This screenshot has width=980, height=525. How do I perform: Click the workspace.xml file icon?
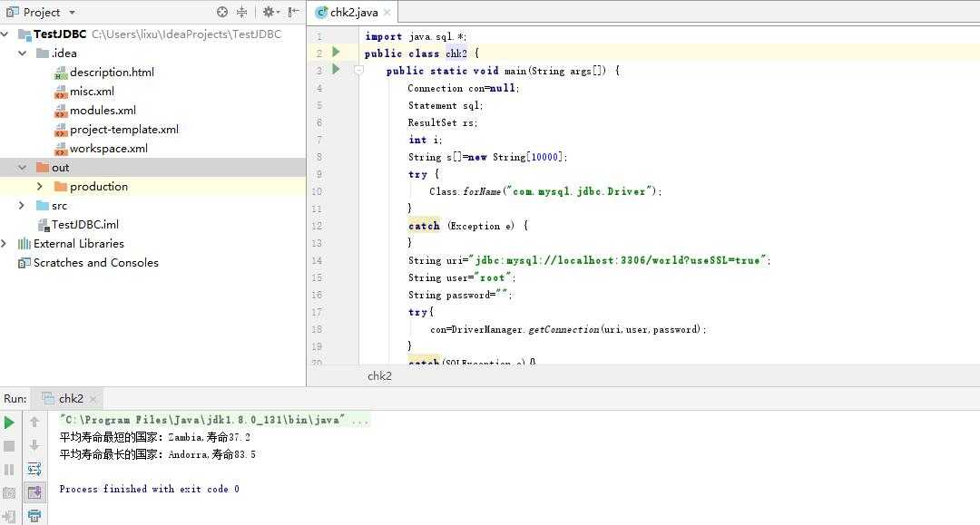61,149
